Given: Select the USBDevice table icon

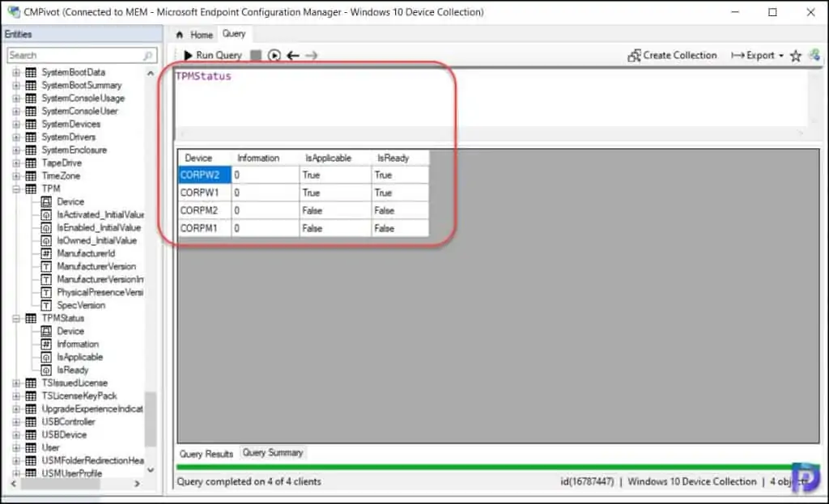Looking at the screenshot, I should (32, 434).
